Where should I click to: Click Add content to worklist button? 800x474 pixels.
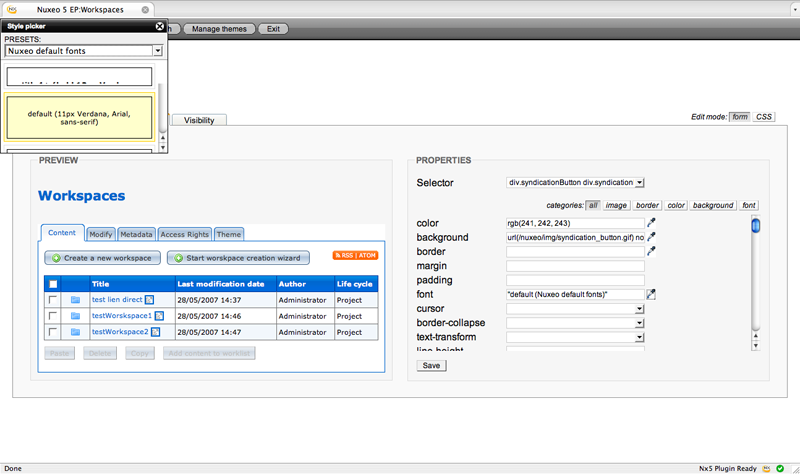pyautogui.click(x=209, y=353)
